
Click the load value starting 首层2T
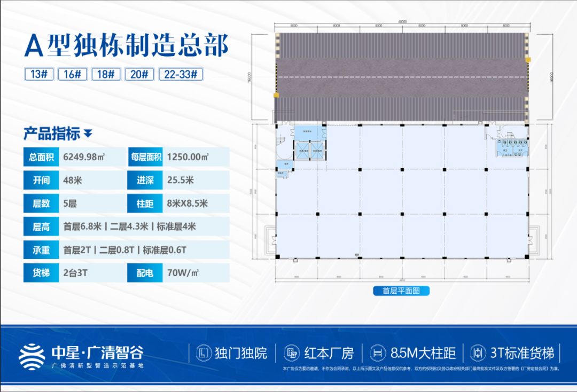pos(124,250)
